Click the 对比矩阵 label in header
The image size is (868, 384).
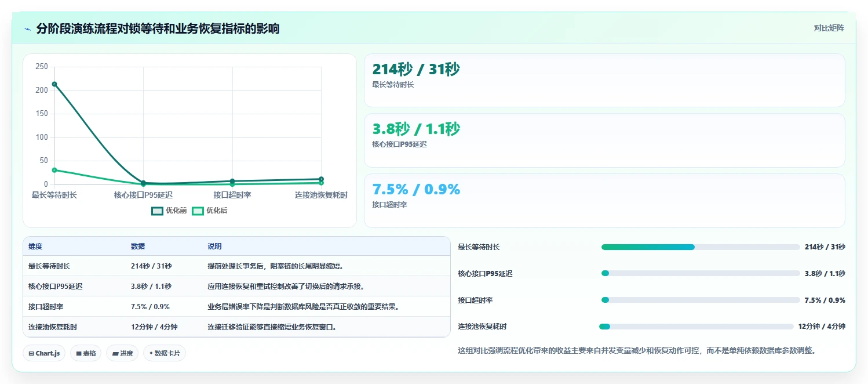829,28
